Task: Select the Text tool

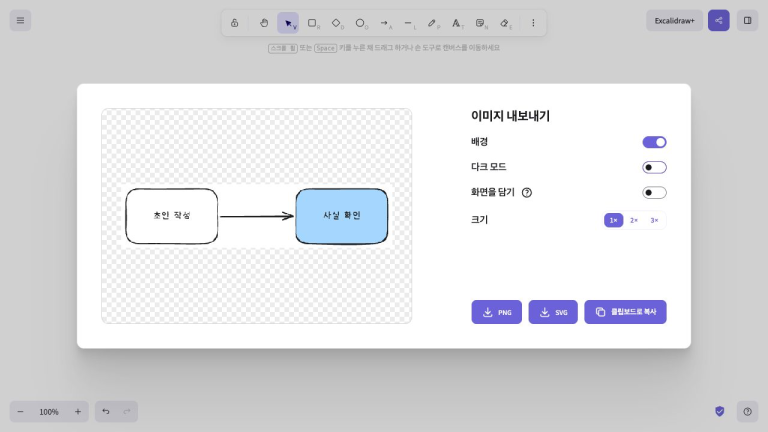Action: coord(456,23)
